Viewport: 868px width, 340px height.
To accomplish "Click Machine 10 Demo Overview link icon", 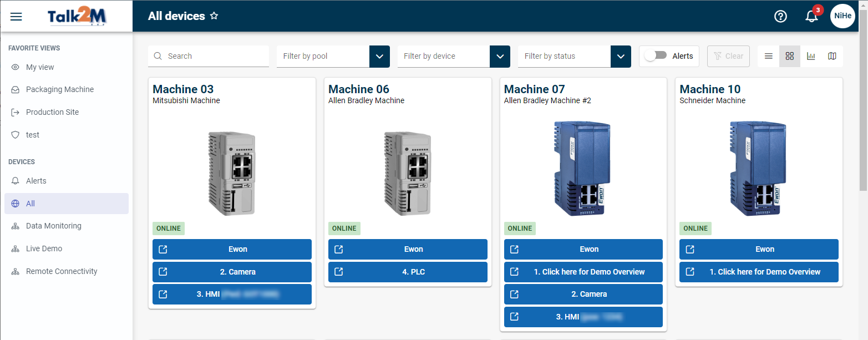I will (x=690, y=272).
